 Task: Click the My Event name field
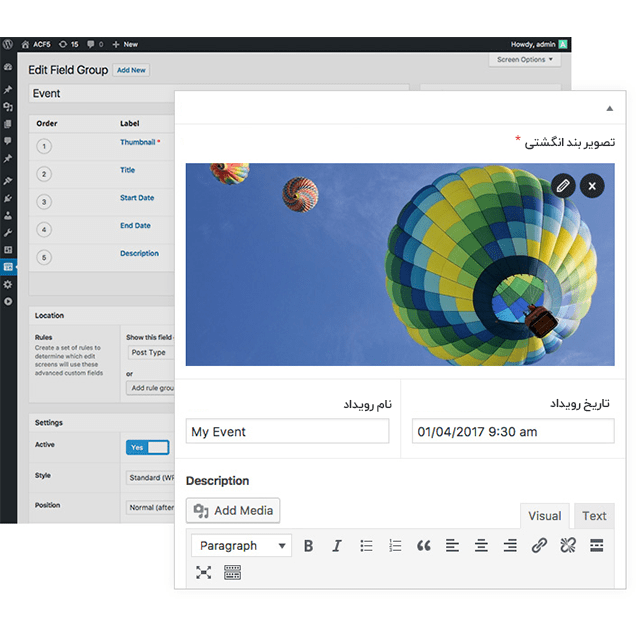coord(287,431)
